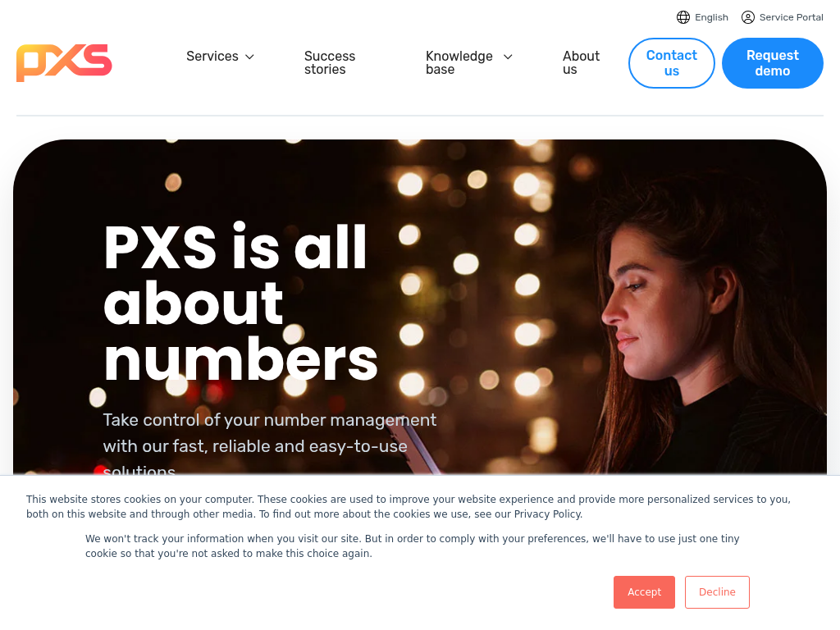Click the globe language icon
840x630 pixels.
pyautogui.click(x=683, y=17)
